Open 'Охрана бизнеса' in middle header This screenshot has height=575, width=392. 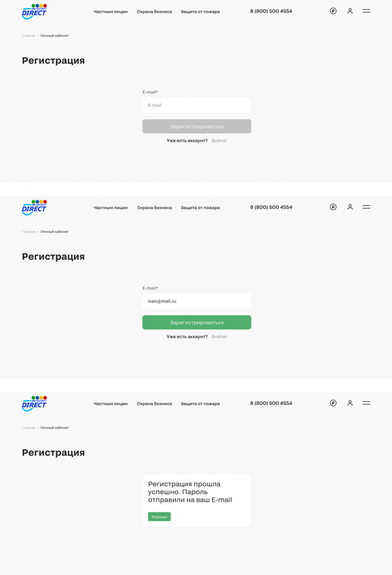point(155,207)
